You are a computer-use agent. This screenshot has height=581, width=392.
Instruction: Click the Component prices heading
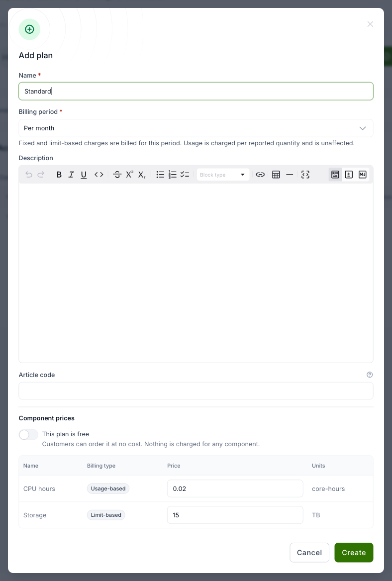coord(47,418)
